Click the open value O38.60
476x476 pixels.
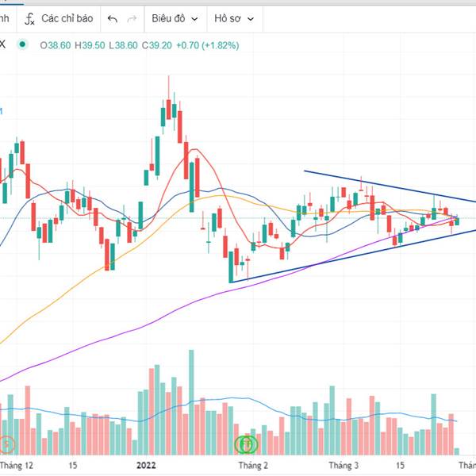(56, 45)
